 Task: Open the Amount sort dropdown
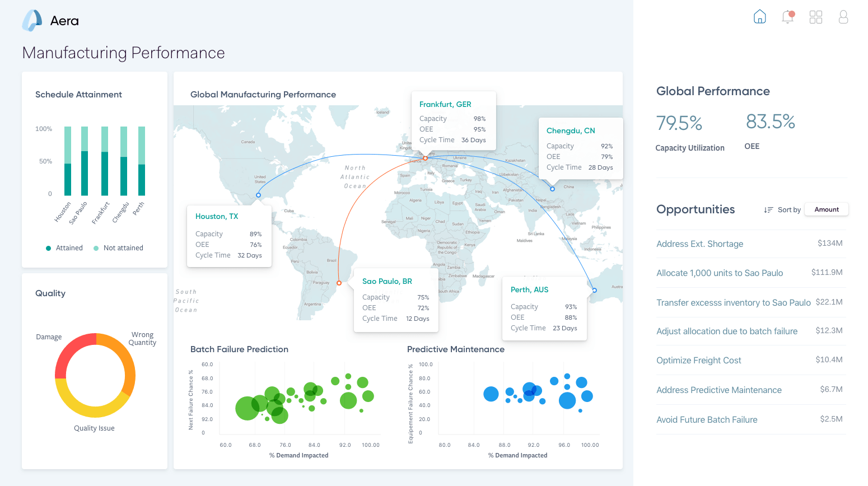pos(827,209)
